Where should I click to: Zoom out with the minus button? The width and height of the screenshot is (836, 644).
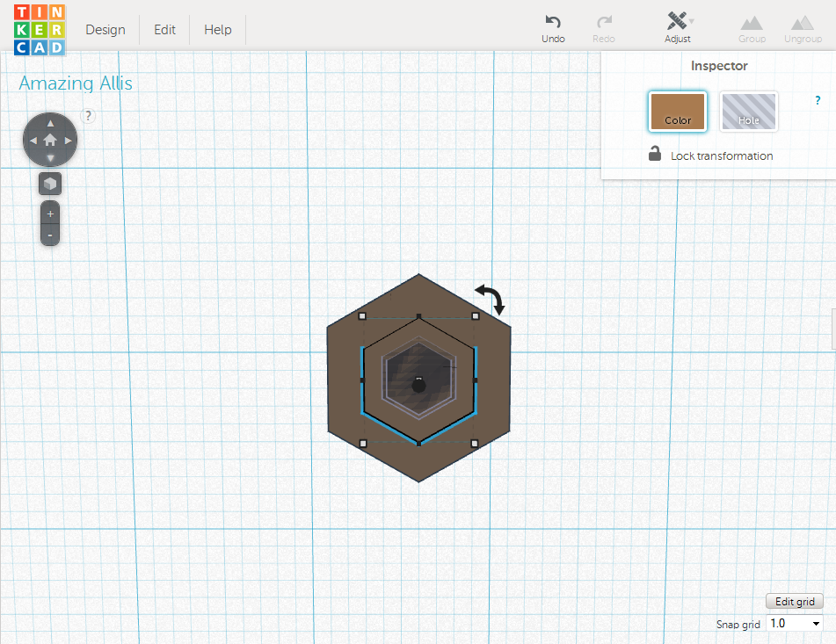50,235
